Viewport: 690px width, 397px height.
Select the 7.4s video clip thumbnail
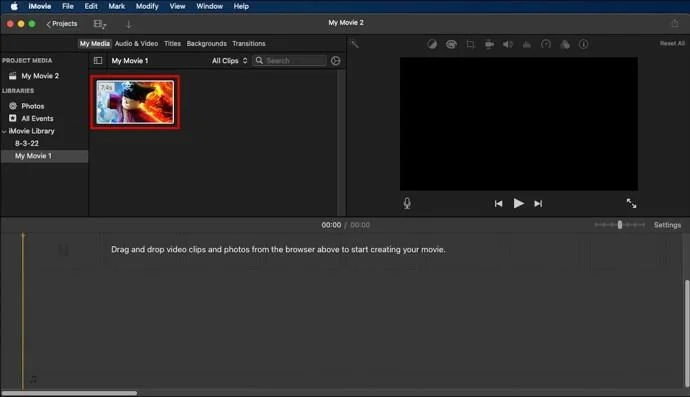point(135,102)
